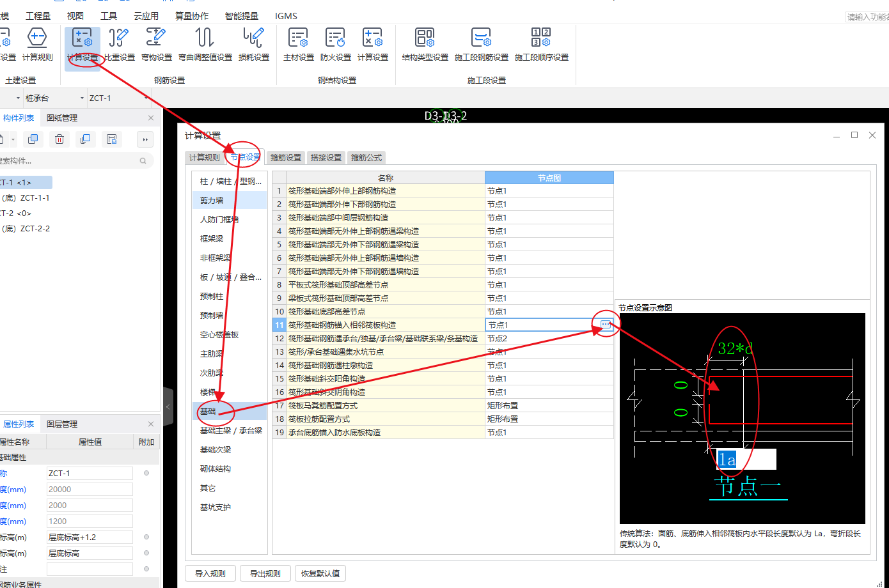The image size is (889, 588).
Task: Select 基坑支护 category
Action: point(230,507)
